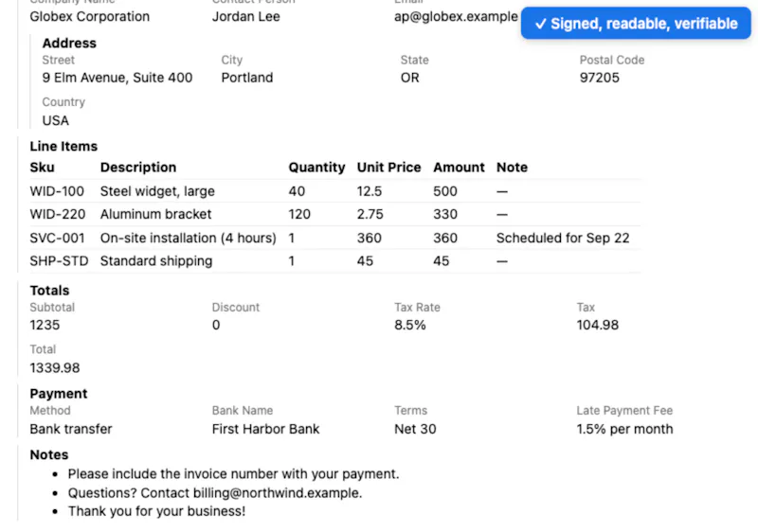Select note about including invoice number

coord(233,474)
